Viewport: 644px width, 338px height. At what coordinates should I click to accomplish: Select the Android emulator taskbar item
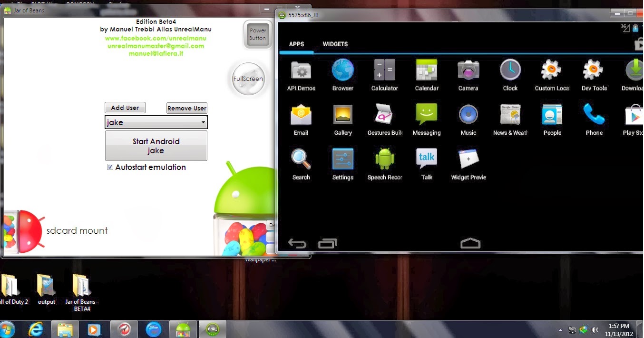coord(212,329)
